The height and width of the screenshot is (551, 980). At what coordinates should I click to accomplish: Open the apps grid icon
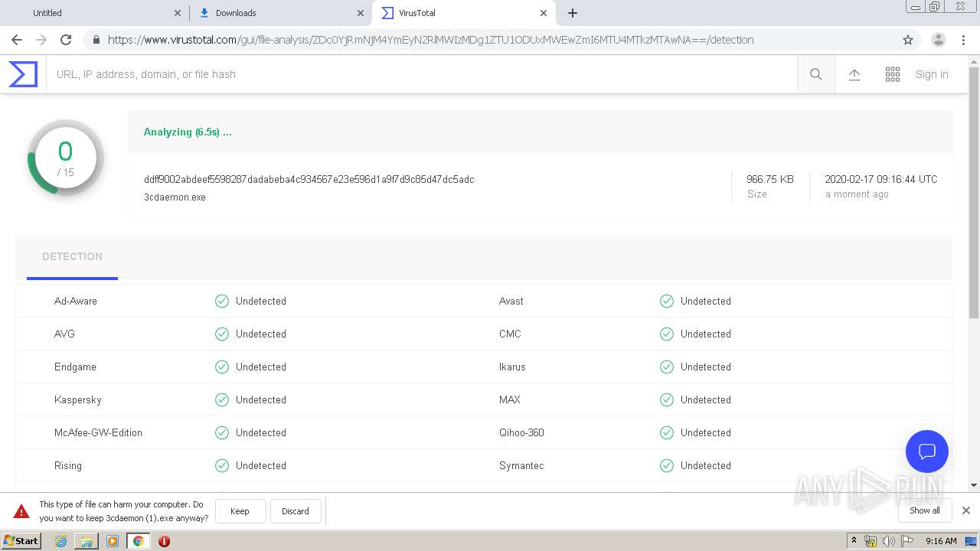(893, 74)
